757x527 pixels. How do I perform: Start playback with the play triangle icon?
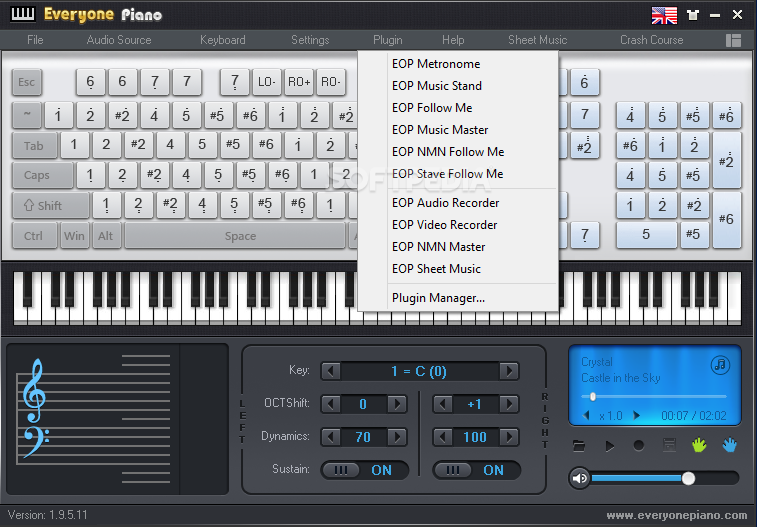click(610, 446)
